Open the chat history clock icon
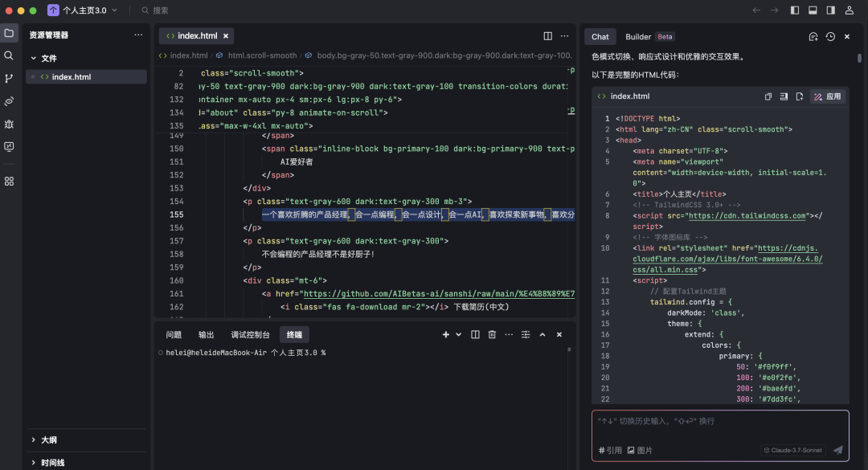The image size is (868, 470). pos(830,36)
